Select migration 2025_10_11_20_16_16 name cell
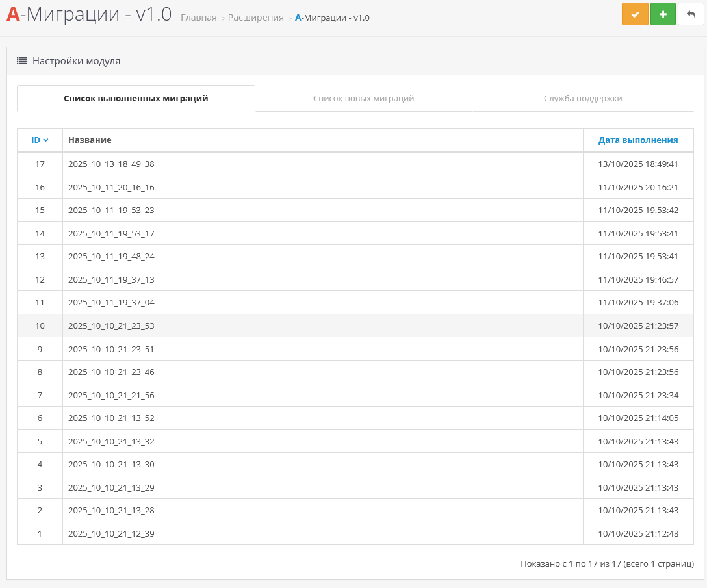The image size is (707, 588). point(111,187)
